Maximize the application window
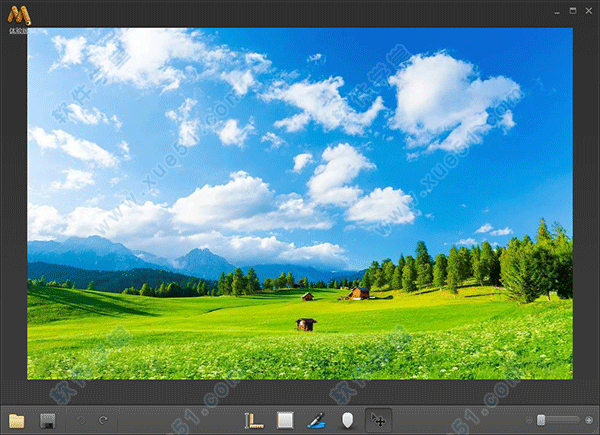 click(x=572, y=9)
